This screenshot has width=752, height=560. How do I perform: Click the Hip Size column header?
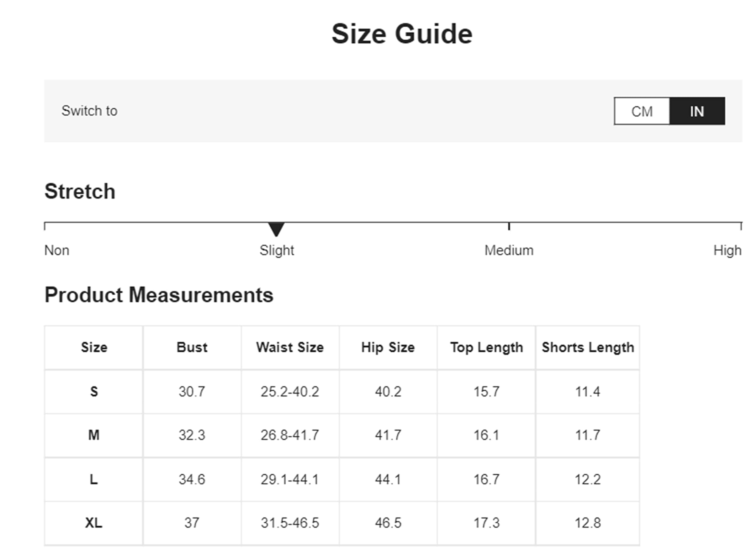tap(388, 348)
